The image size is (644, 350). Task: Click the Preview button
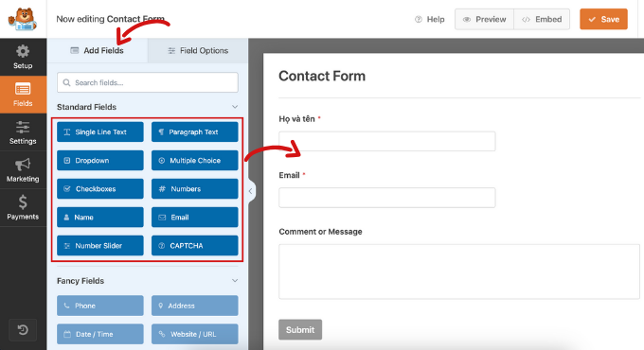(484, 19)
